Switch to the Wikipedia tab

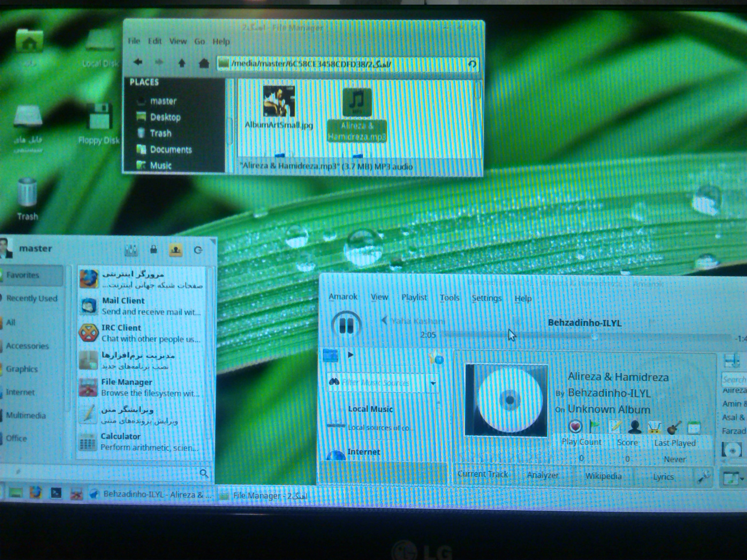[603, 476]
